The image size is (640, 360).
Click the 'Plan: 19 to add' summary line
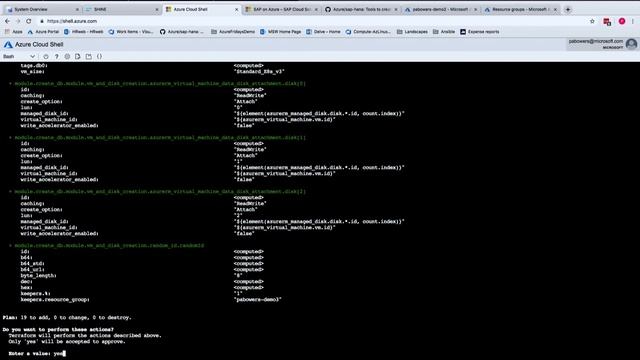click(67, 318)
